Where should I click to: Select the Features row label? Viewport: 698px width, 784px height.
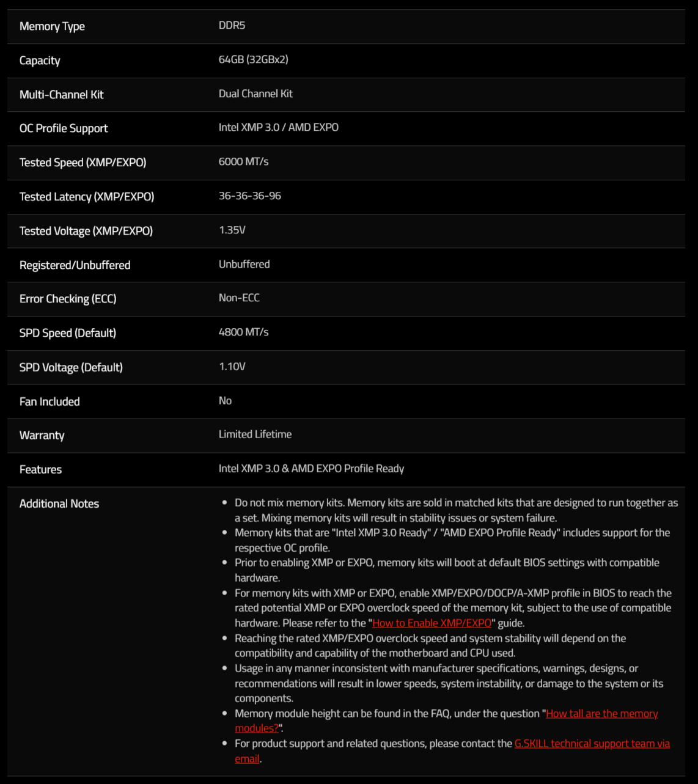(x=40, y=469)
